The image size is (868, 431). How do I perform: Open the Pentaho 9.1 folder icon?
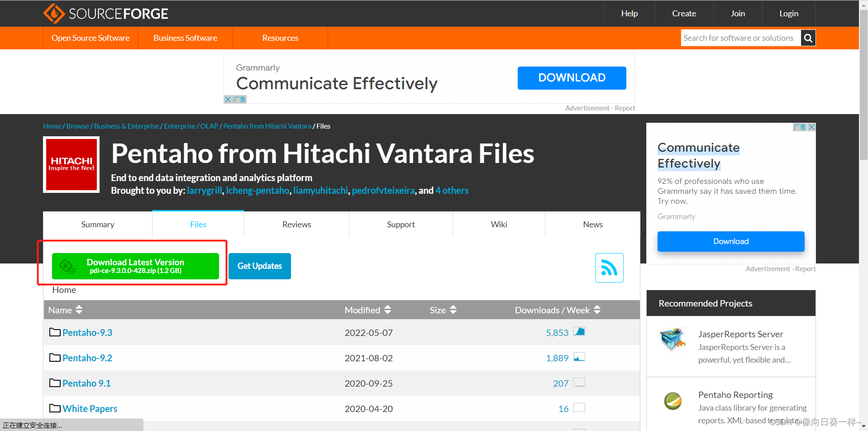click(55, 383)
